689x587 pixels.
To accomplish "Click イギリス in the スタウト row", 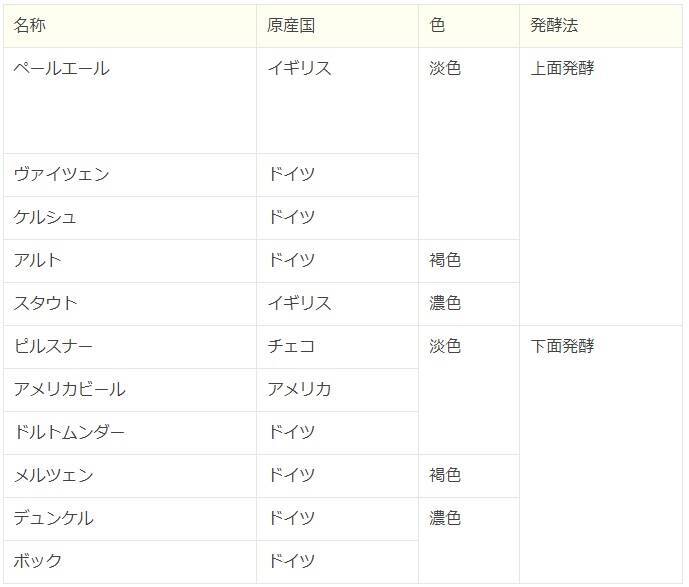I will [299, 304].
